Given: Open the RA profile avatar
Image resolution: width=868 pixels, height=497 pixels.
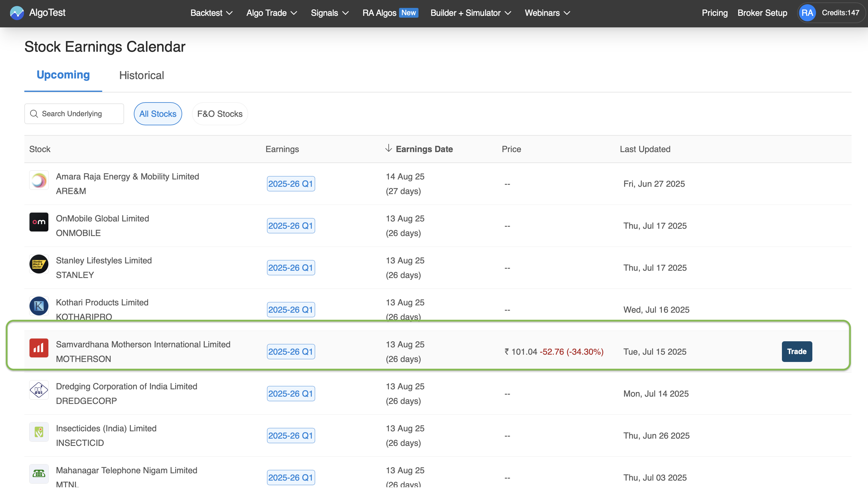Looking at the screenshot, I should 807,13.
